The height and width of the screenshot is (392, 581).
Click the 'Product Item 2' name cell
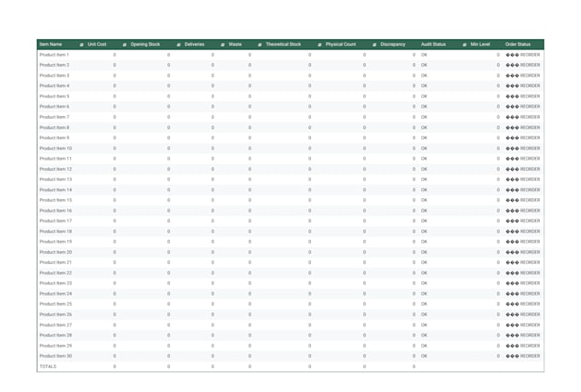55,65
